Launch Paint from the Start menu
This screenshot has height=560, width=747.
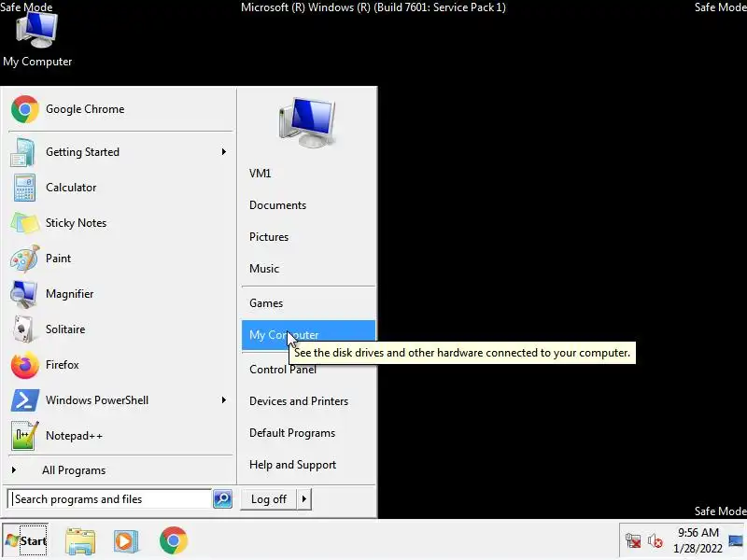120,259
